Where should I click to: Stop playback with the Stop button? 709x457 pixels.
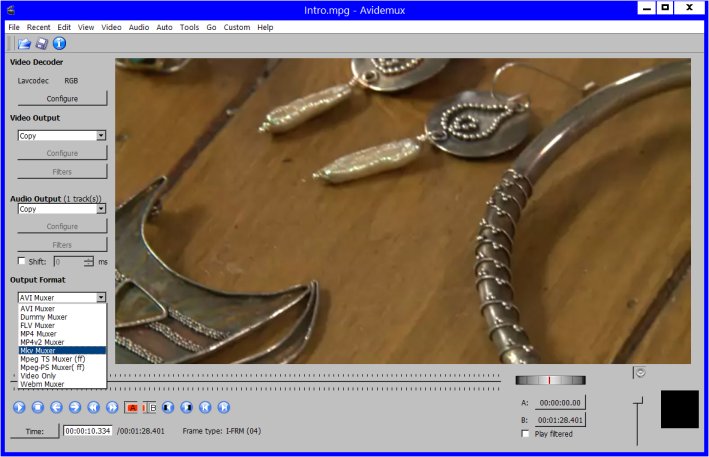point(38,407)
